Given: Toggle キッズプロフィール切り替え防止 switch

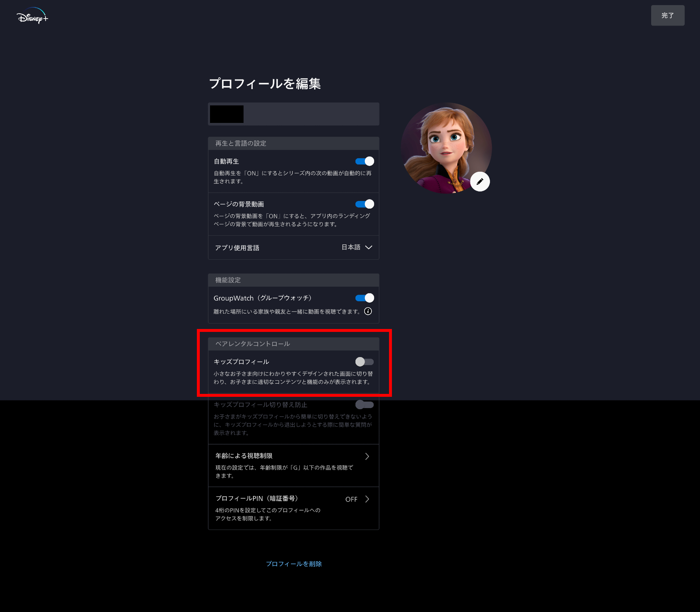Looking at the screenshot, I should pyautogui.click(x=365, y=404).
